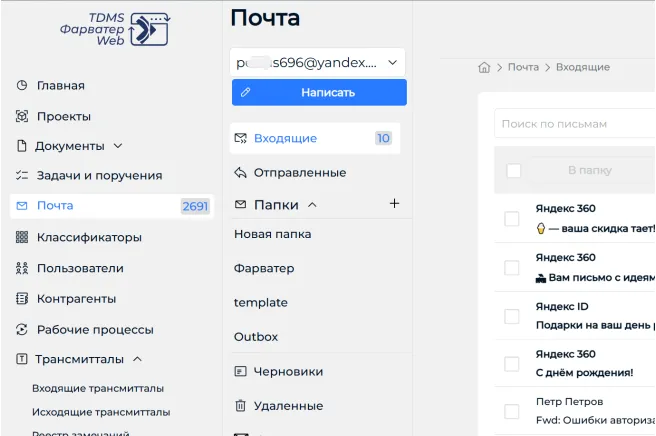The width and height of the screenshot is (656, 436).
Task: Click the Проекты sidebar icon
Action: click(x=22, y=116)
